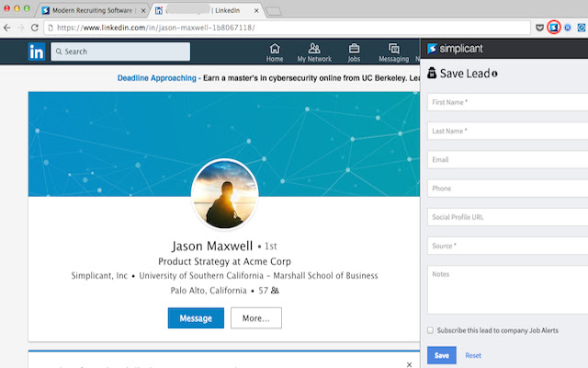Click the Simplicant extension icon in toolbar
588x368 pixels.
[x=554, y=28]
